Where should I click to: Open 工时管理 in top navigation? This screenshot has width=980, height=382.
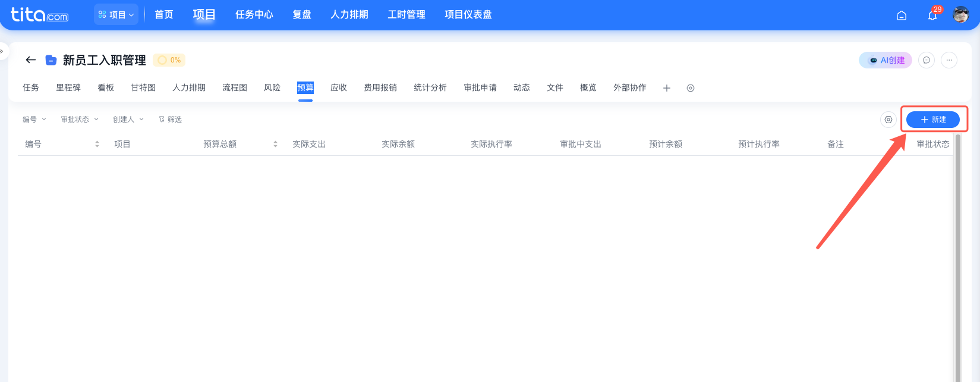click(x=407, y=14)
